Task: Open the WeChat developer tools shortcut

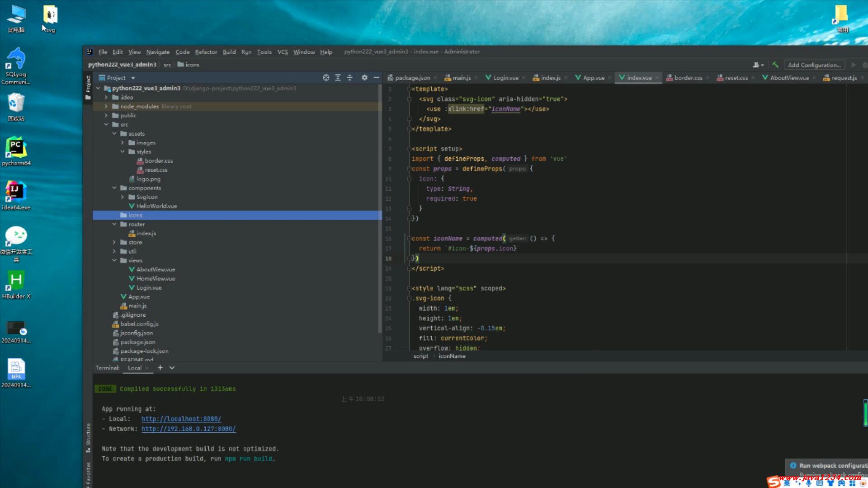Action: tap(16, 244)
